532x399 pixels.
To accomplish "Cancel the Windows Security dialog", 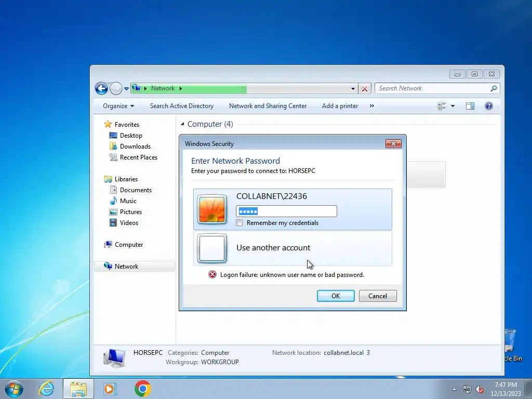I will click(x=378, y=296).
